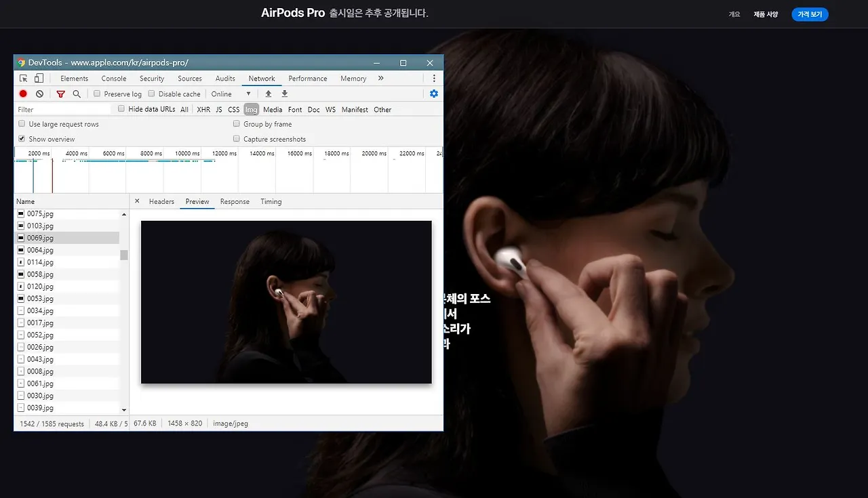This screenshot has height=498, width=868.
Task: Toggle the device toolbar icon
Action: point(39,79)
